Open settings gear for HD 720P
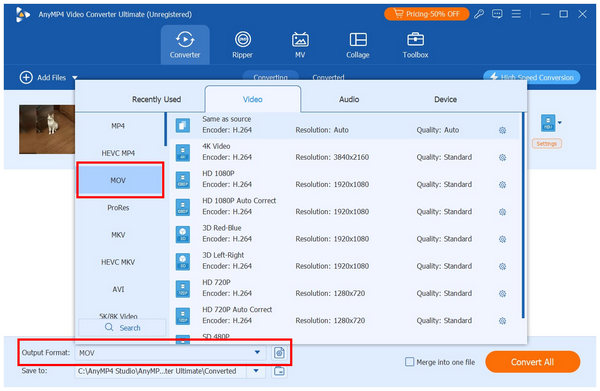Viewport: 600px width, 391px height. tap(502, 293)
